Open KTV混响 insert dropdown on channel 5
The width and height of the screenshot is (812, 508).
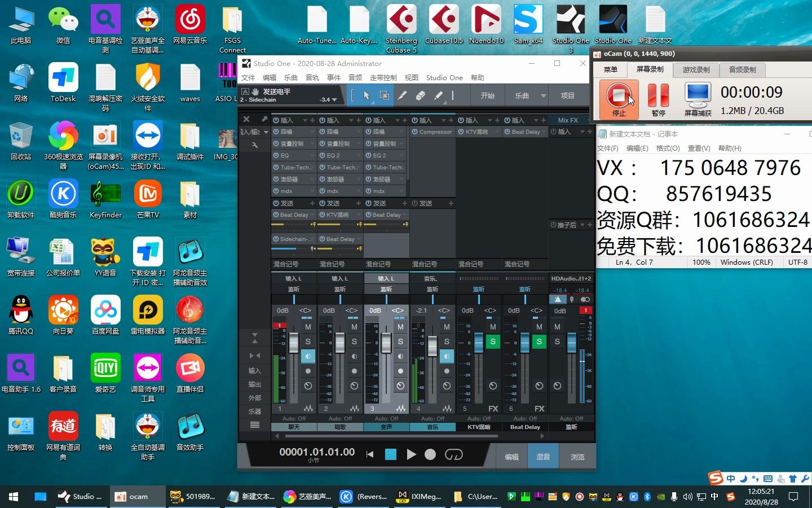497,132
